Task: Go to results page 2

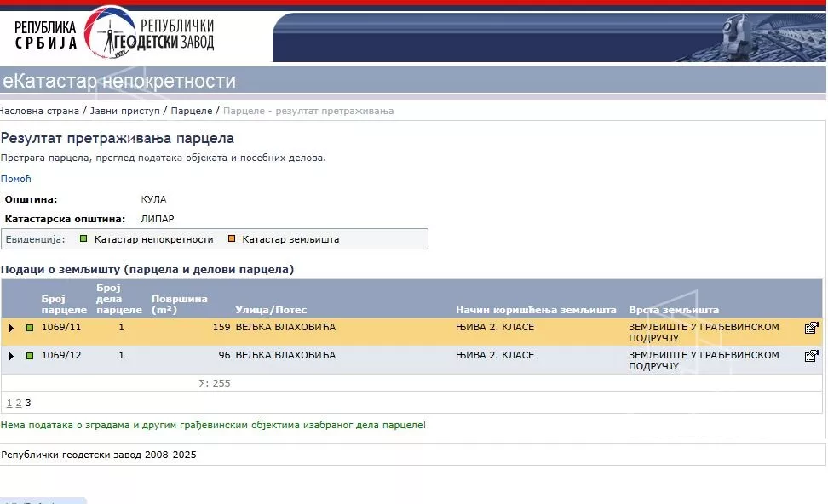Action: click(19, 403)
